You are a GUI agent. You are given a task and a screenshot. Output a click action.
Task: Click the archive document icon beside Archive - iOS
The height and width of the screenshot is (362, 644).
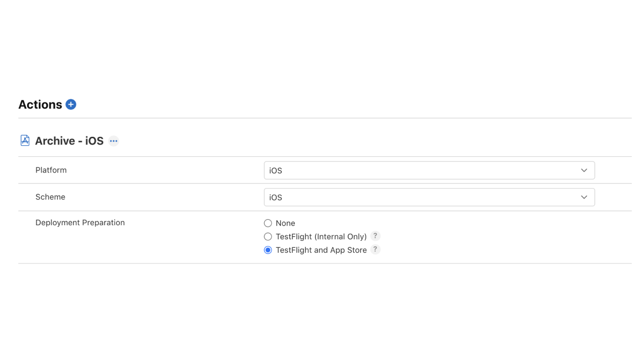pos(24,140)
